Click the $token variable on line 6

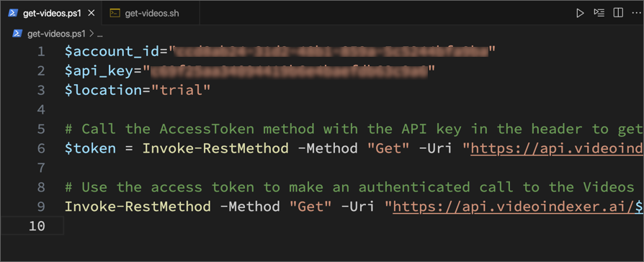click(x=90, y=148)
